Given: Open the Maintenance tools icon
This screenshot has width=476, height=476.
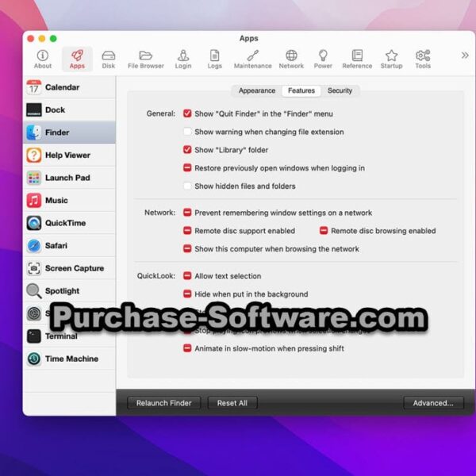Looking at the screenshot, I should pyautogui.click(x=252, y=56).
